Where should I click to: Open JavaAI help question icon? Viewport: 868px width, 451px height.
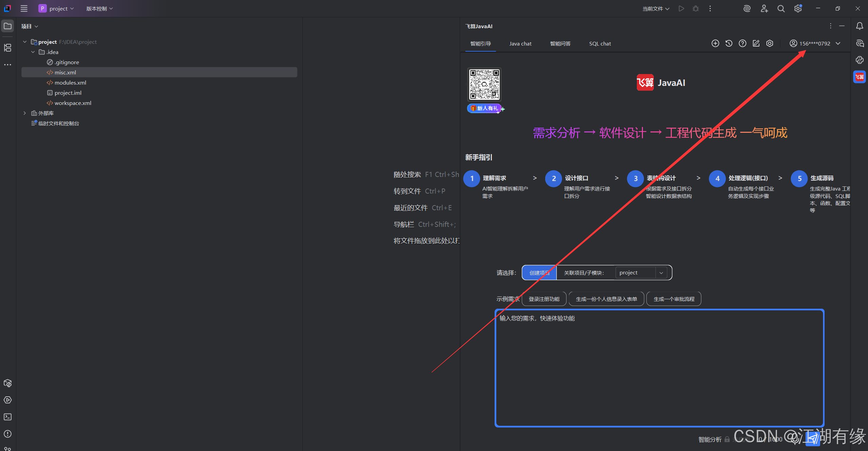tap(742, 43)
